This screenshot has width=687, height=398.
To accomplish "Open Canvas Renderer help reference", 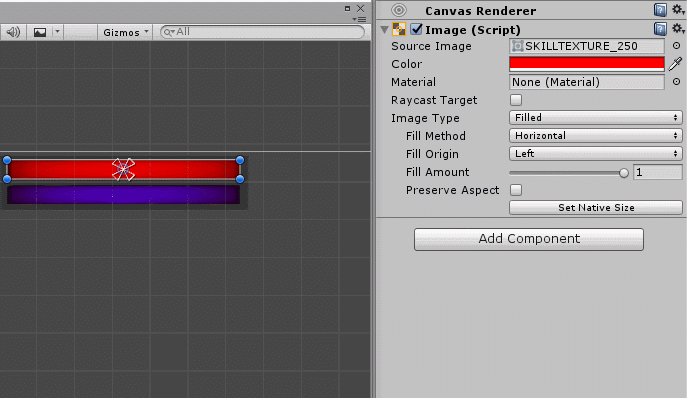I will coord(660,10).
